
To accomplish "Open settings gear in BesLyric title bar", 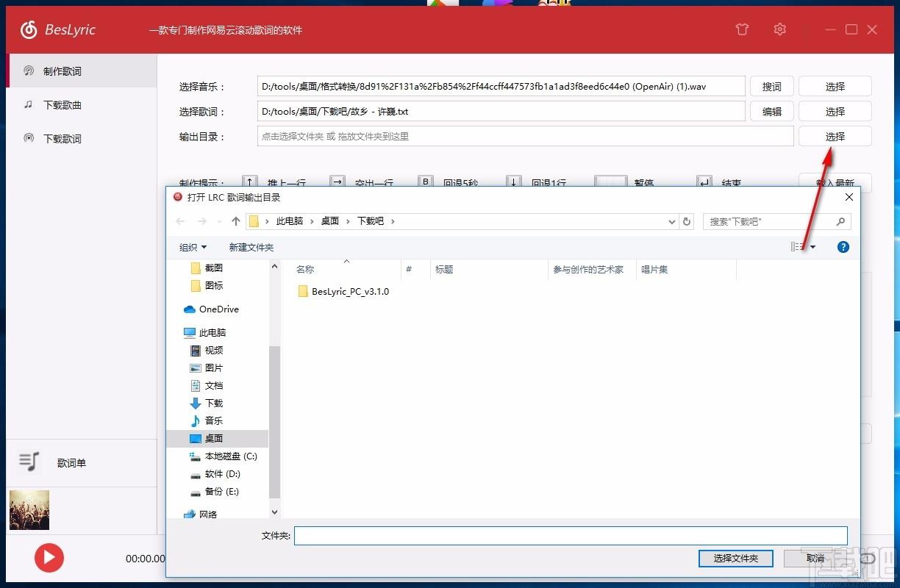I will click(780, 29).
